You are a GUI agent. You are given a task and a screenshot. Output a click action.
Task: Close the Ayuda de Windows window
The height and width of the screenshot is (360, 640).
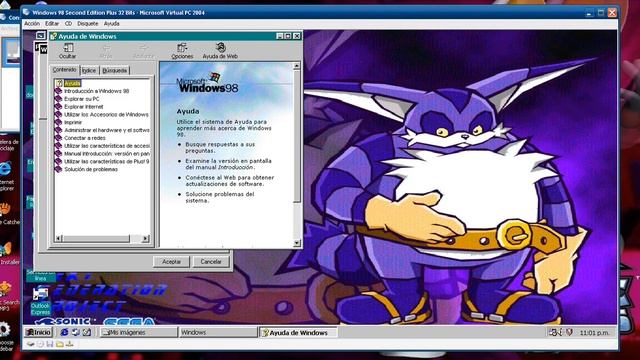297,36
